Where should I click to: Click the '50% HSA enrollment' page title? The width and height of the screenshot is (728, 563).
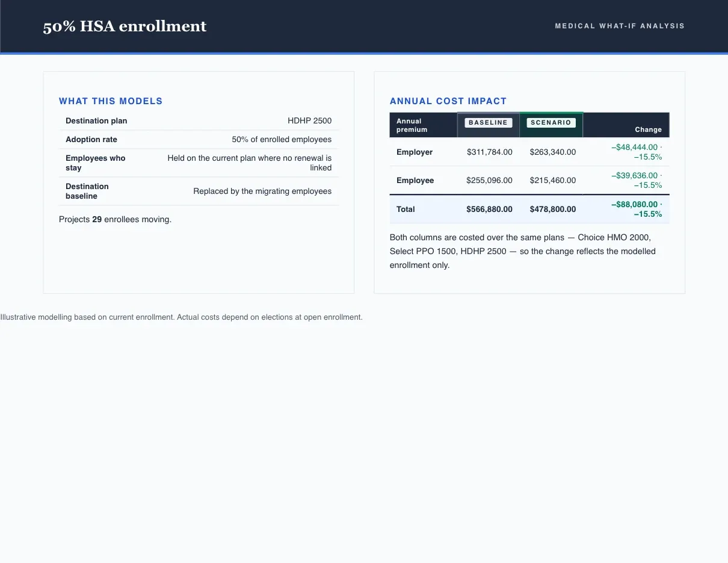(125, 26)
